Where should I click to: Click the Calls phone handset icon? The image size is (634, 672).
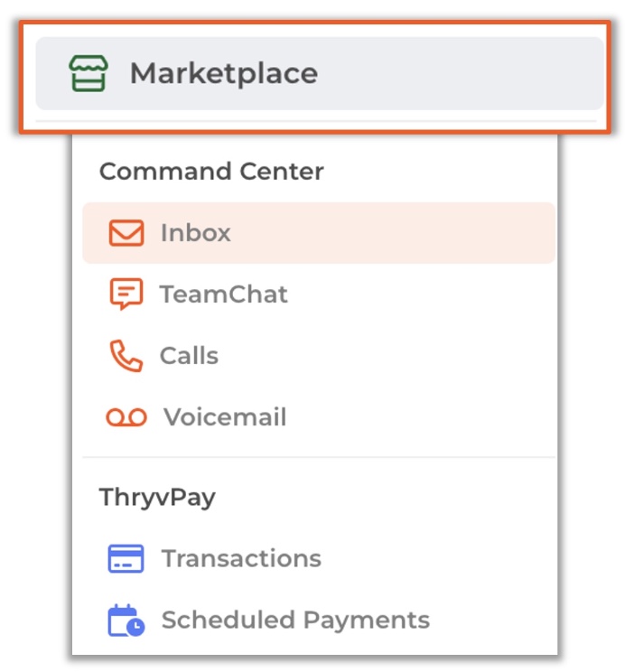click(126, 356)
